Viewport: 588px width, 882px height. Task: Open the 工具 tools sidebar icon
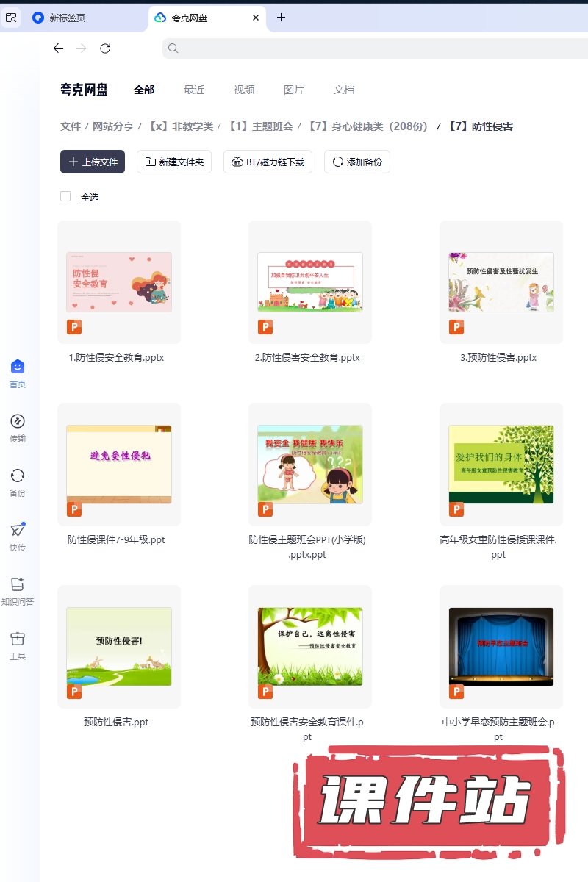point(18,639)
